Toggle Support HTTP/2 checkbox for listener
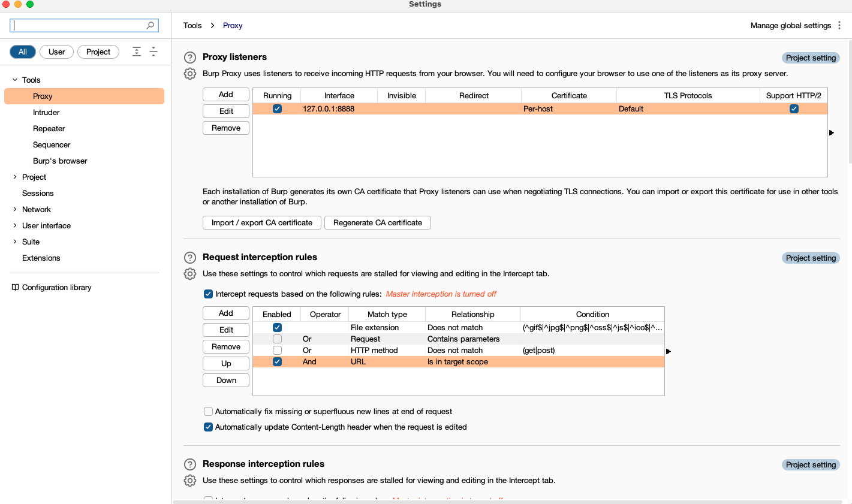 click(x=794, y=108)
